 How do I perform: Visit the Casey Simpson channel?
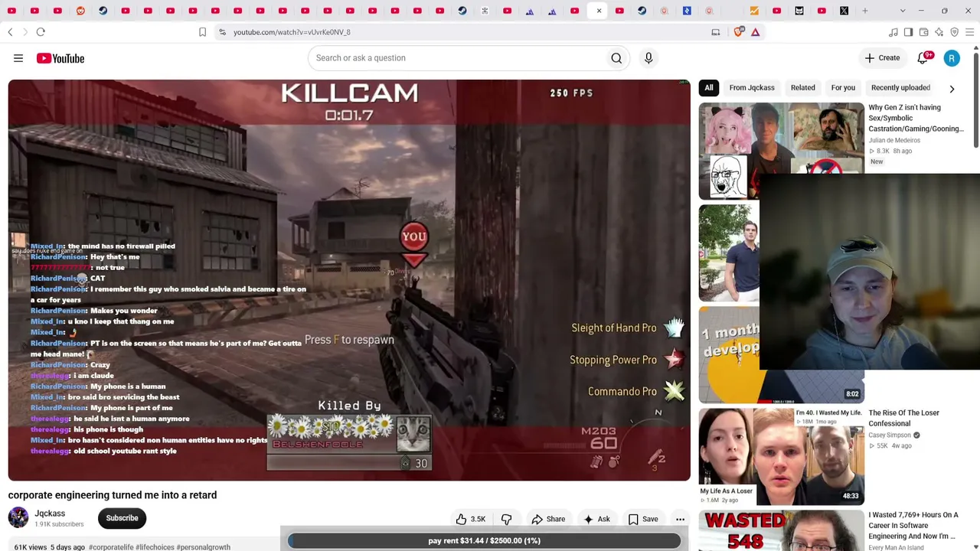890,435
